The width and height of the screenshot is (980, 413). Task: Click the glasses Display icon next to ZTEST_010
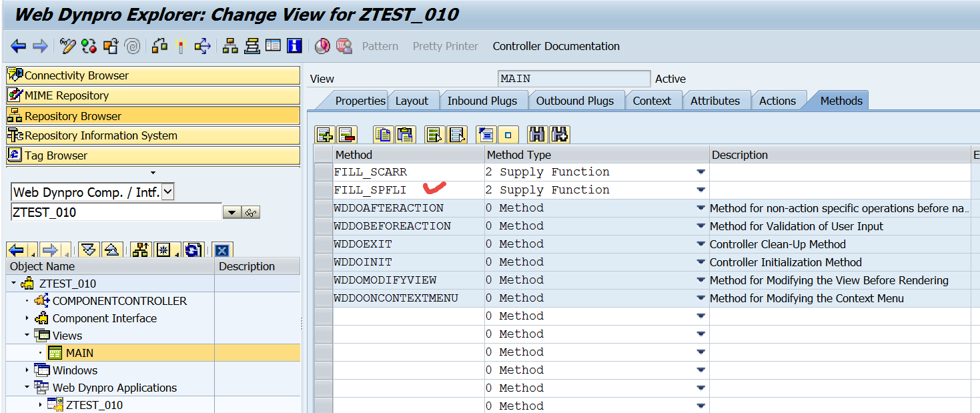coord(251,213)
